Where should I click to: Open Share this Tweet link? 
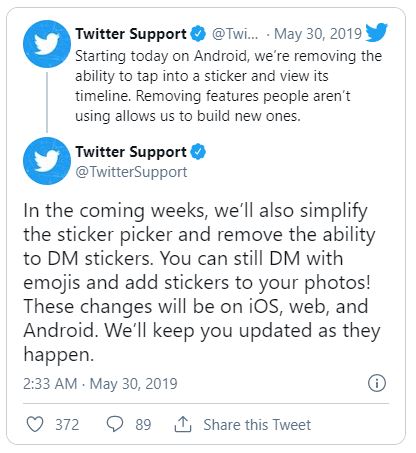[257, 425]
